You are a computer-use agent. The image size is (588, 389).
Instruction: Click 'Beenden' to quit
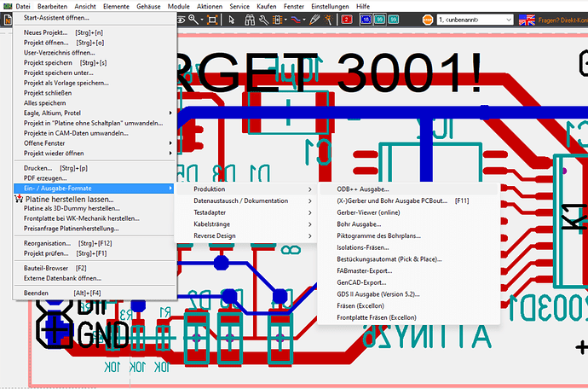click(94, 293)
